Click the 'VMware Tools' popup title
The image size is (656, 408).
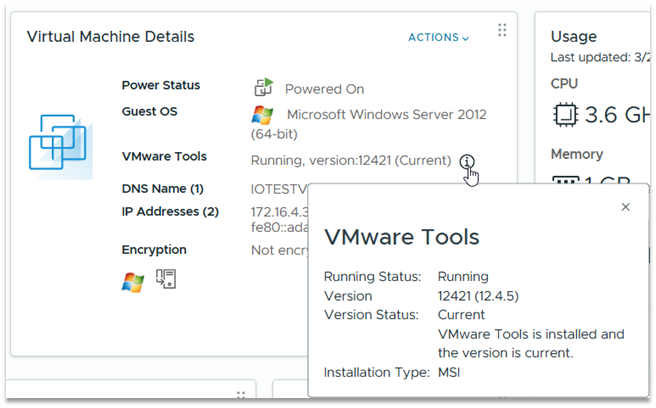[x=402, y=237]
